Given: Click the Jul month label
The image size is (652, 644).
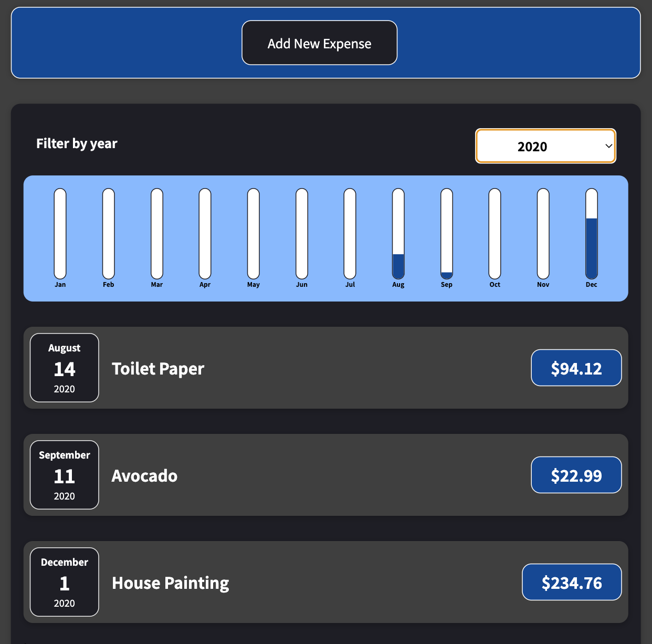Looking at the screenshot, I should point(350,284).
